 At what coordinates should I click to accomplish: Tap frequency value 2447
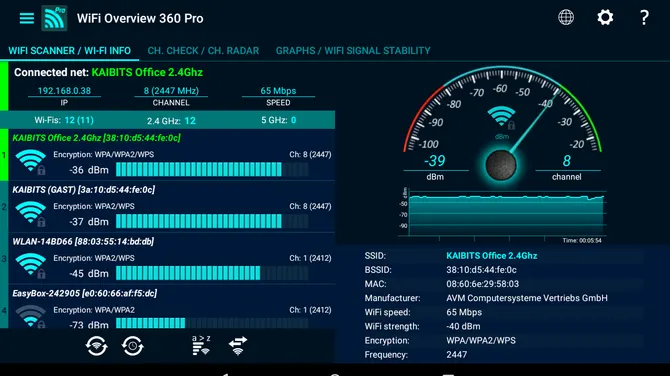point(456,355)
